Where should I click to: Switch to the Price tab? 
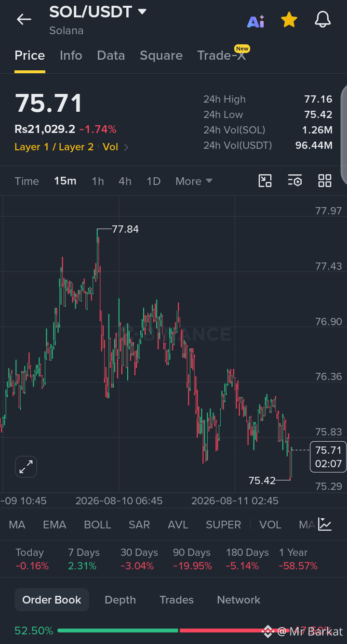(30, 55)
